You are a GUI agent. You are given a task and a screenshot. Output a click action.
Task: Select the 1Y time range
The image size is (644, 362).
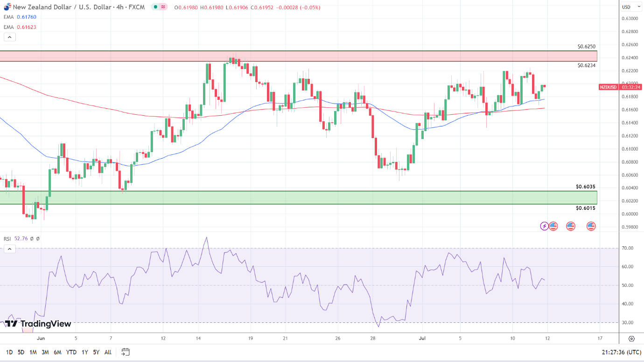84,352
